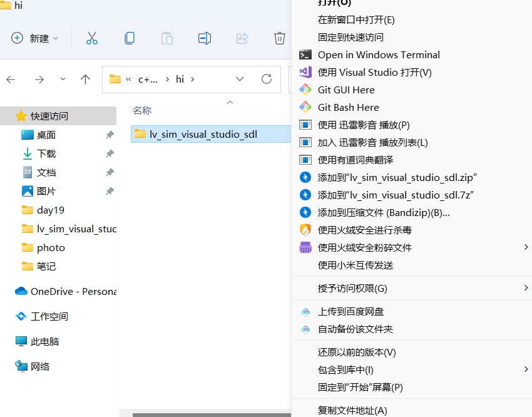Click the Paste icon in the toolbar
This screenshot has width=532, height=417.
coord(167,38)
